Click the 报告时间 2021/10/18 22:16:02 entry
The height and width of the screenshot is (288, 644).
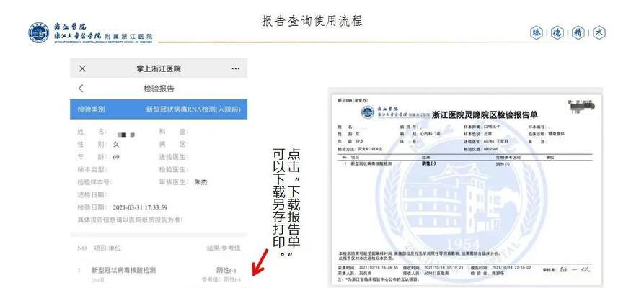(x=500, y=268)
